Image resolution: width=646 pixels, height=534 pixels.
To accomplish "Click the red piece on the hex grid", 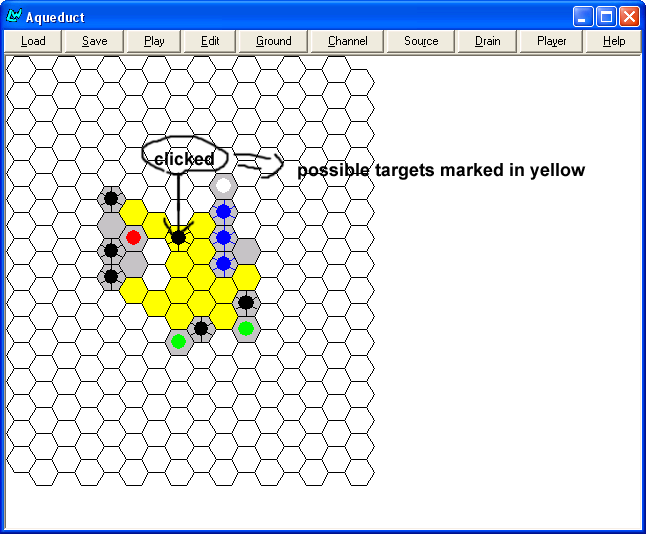I will pyautogui.click(x=133, y=237).
